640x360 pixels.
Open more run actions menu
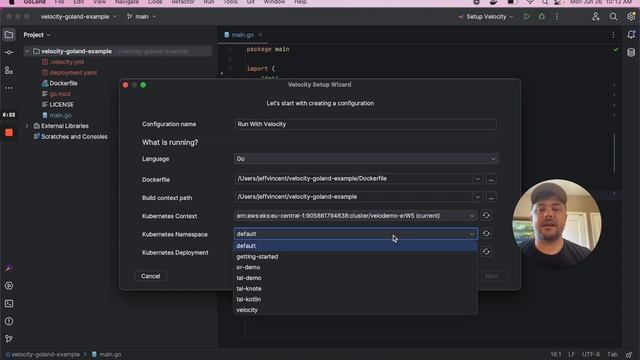tap(557, 17)
